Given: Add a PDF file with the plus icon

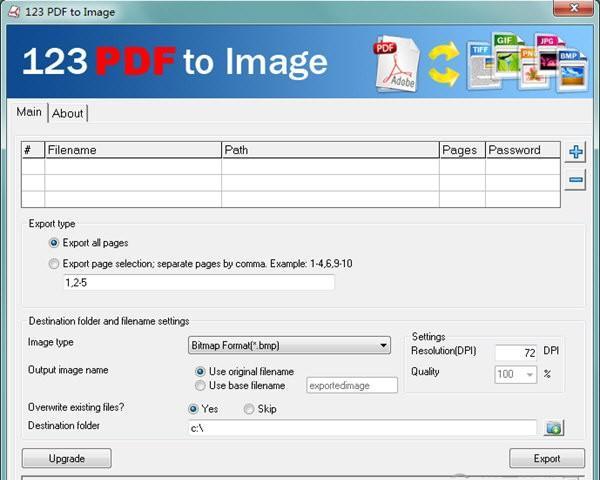Looking at the screenshot, I should click(576, 152).
